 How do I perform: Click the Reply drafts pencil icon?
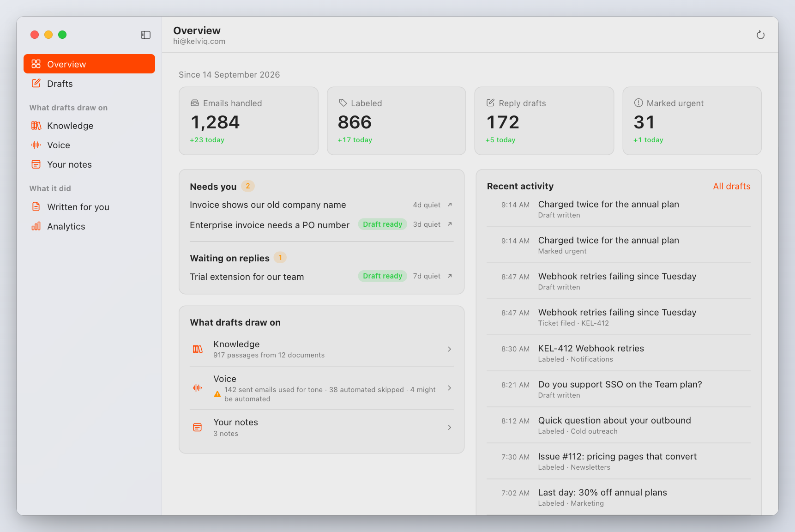pyautogui.click(x=490, y=103)
